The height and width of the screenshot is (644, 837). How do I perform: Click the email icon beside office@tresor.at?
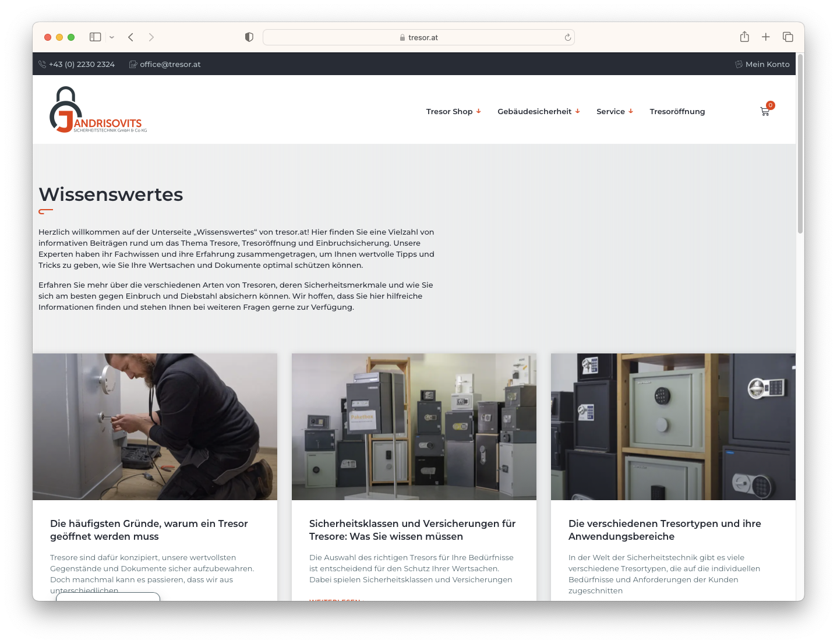133,65
